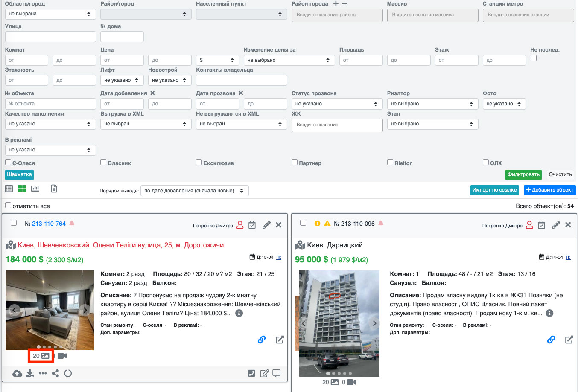Open the bar chart statistics view
The image size is (578, 392).
coord(35,189)
